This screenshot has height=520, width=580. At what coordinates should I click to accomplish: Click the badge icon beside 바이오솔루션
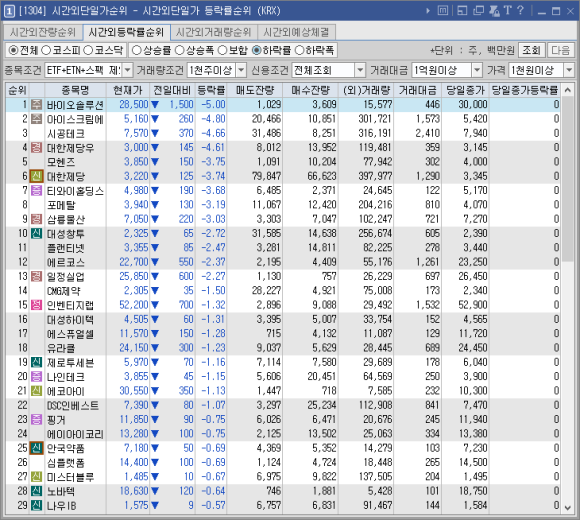tap(36, 105)
